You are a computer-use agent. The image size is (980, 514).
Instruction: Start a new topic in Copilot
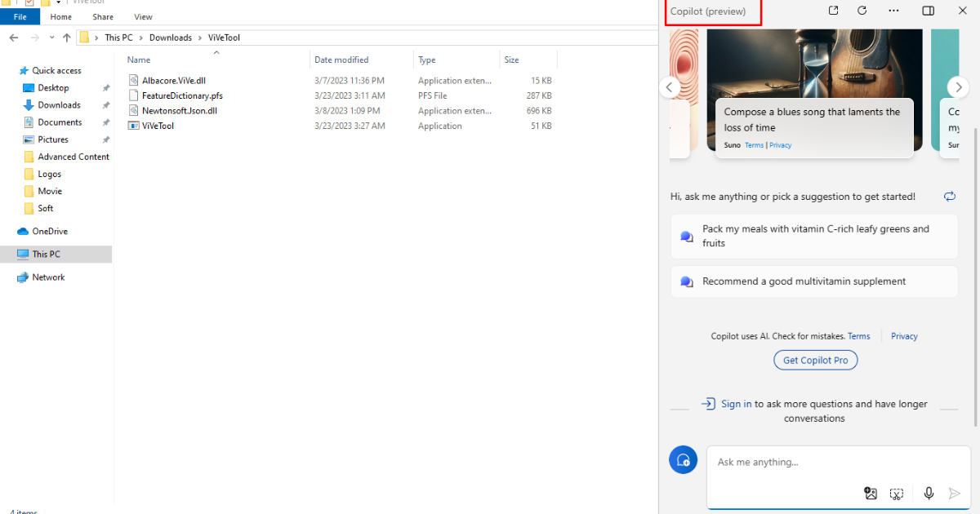(x=683, y=460)
